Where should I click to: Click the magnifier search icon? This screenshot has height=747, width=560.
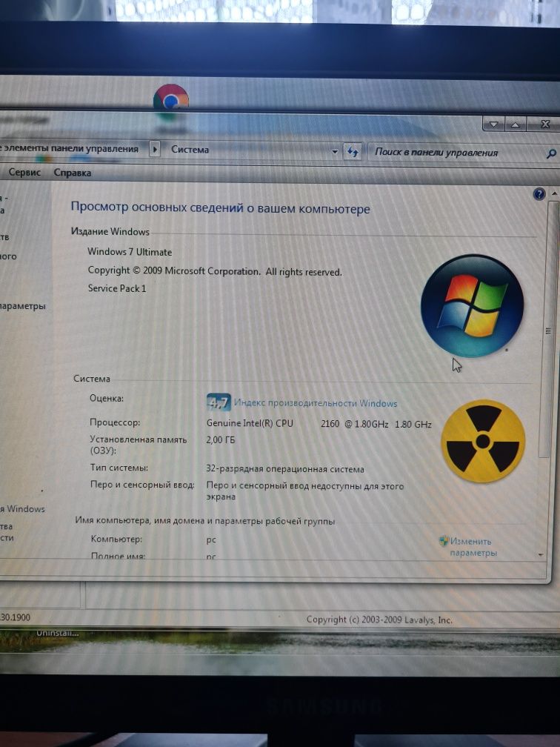[x=551, y=154]
